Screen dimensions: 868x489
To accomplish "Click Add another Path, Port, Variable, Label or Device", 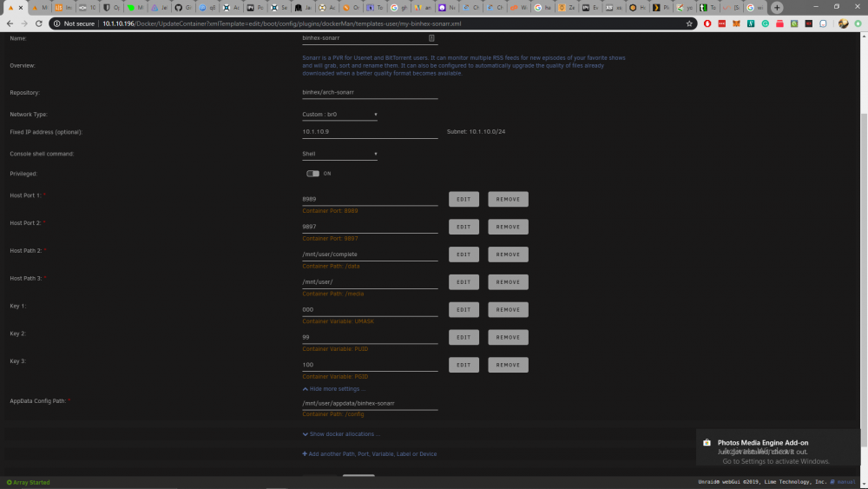I will click(369, 454).
